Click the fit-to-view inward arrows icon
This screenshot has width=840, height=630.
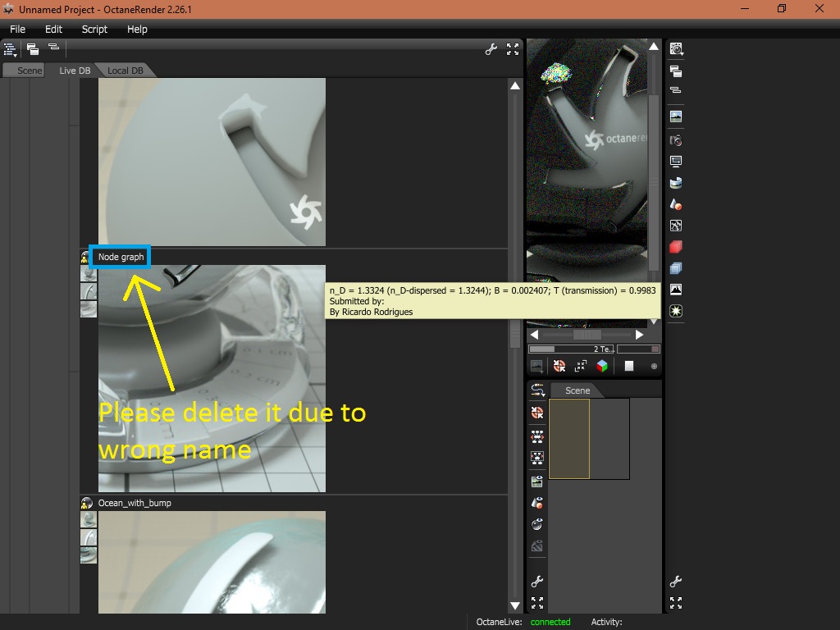580,366
